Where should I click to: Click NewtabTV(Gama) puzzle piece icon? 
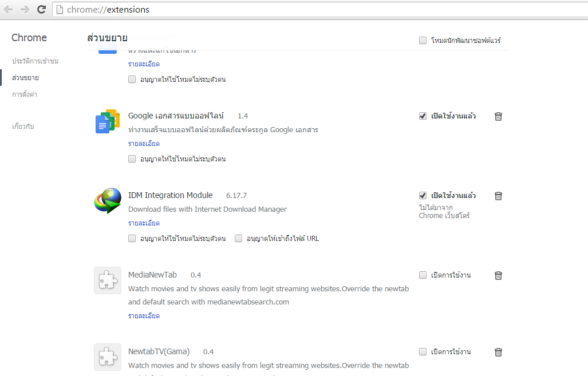pos(108,357)
